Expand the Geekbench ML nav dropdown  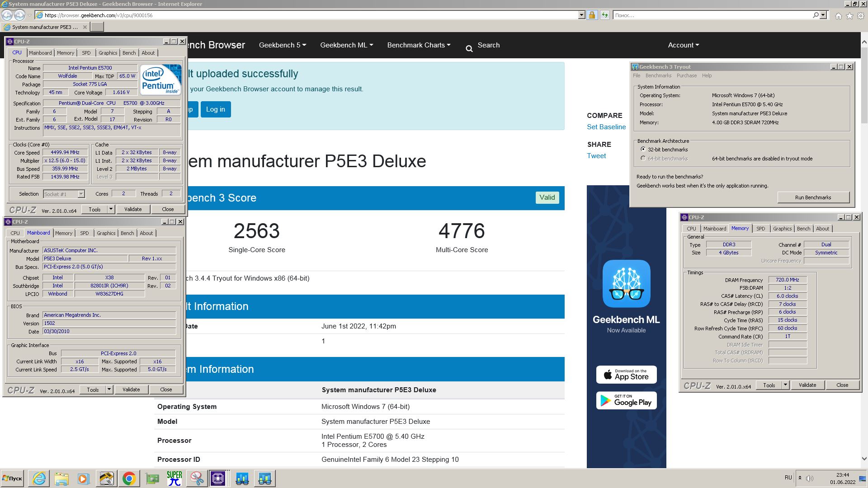click(x=347, y=45)
